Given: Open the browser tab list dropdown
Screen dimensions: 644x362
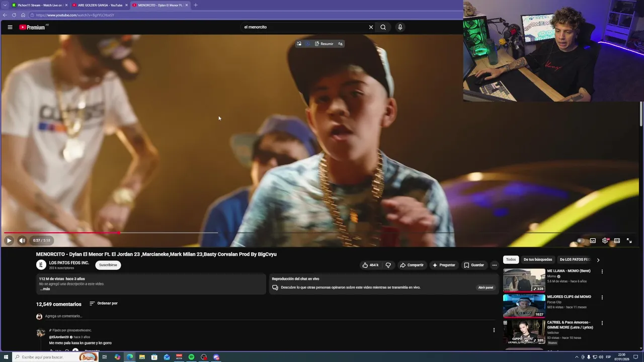Looking at the screenshot, I should 5,5.
